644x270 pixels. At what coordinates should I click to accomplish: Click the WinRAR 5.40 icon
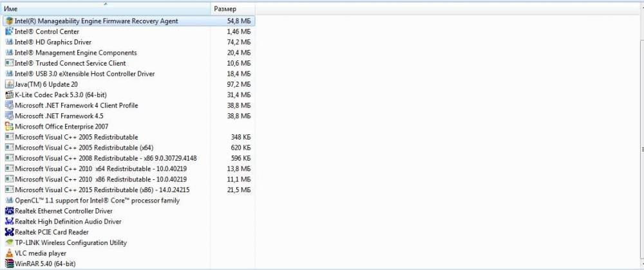pyautogui.click(x=9, y=264)
